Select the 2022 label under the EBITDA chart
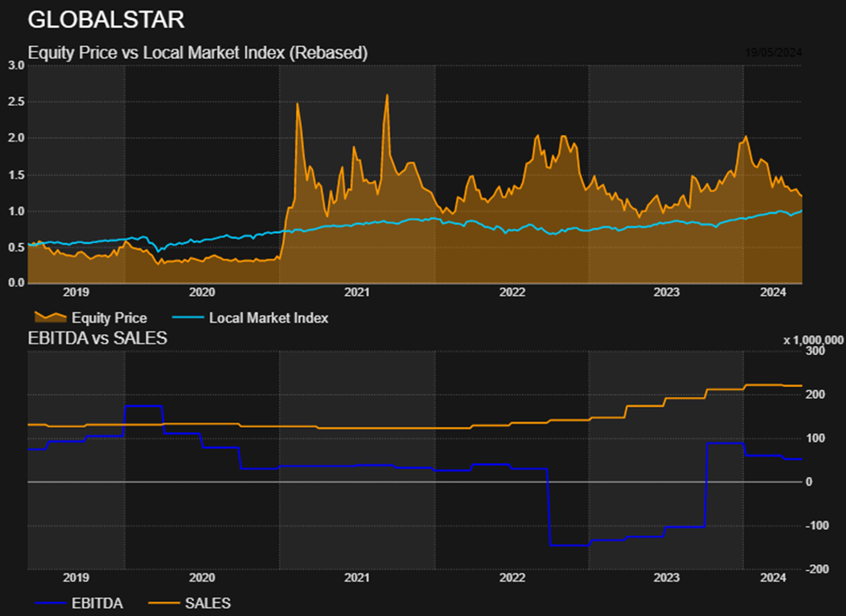 [512, 578]
